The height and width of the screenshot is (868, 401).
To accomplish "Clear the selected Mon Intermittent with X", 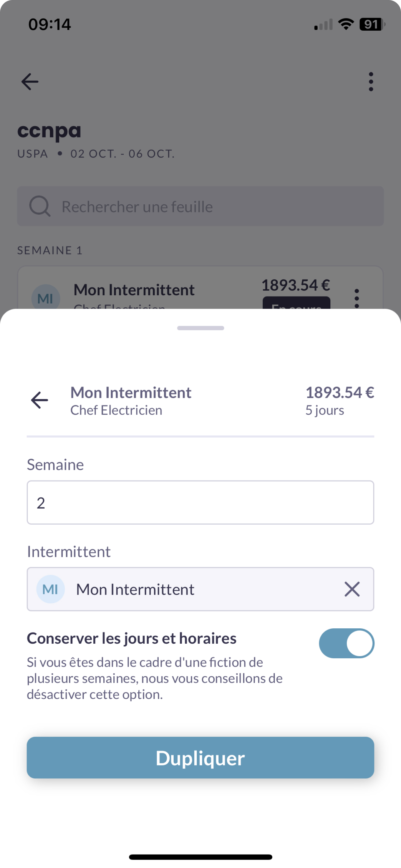I will (x=352, y=589).
